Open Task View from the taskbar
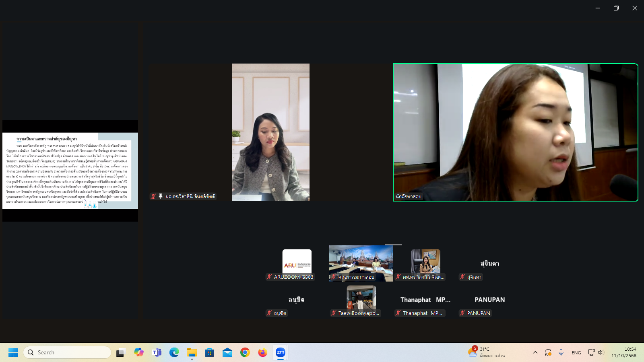This screenshot has width=644, height=362. (121, 352)
